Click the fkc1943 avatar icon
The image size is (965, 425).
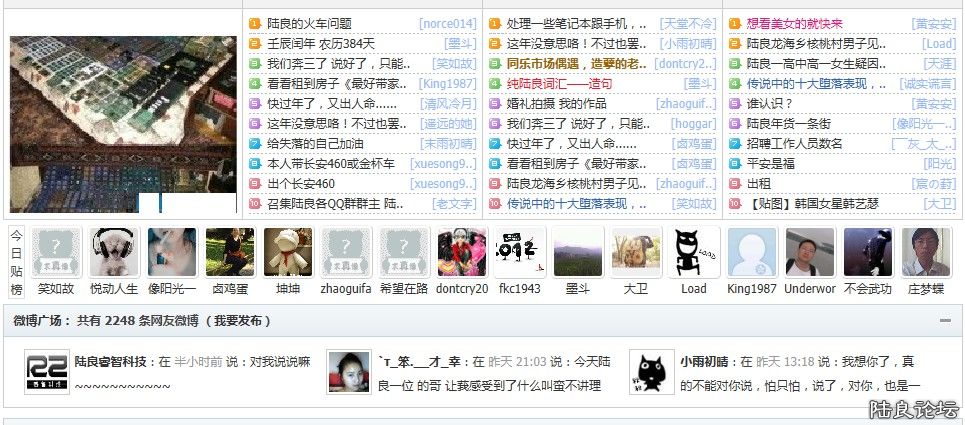click(x=520, y=252)
